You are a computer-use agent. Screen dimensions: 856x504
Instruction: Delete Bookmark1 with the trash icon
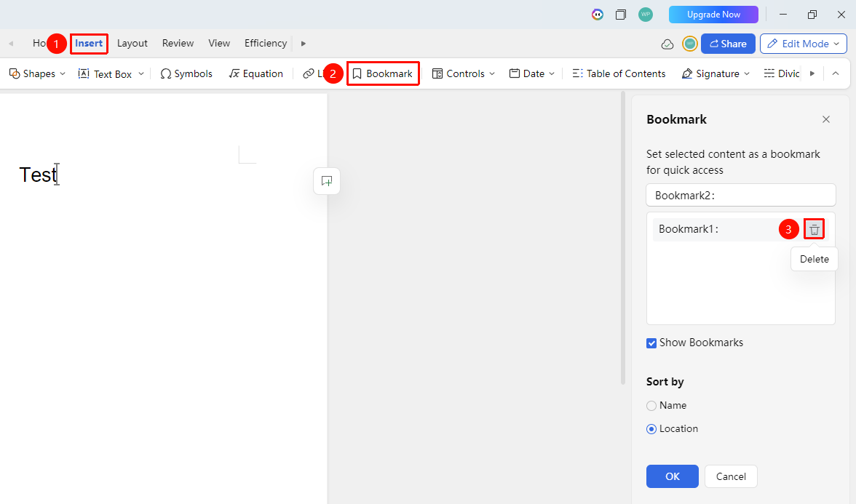pos(814,230)
